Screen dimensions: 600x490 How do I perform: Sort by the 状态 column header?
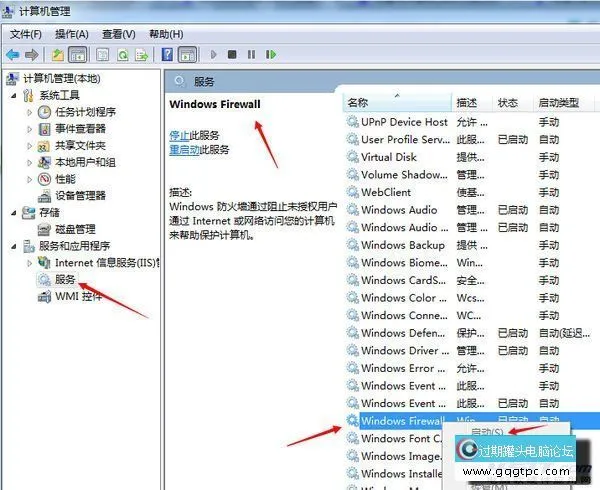(512, 103)
